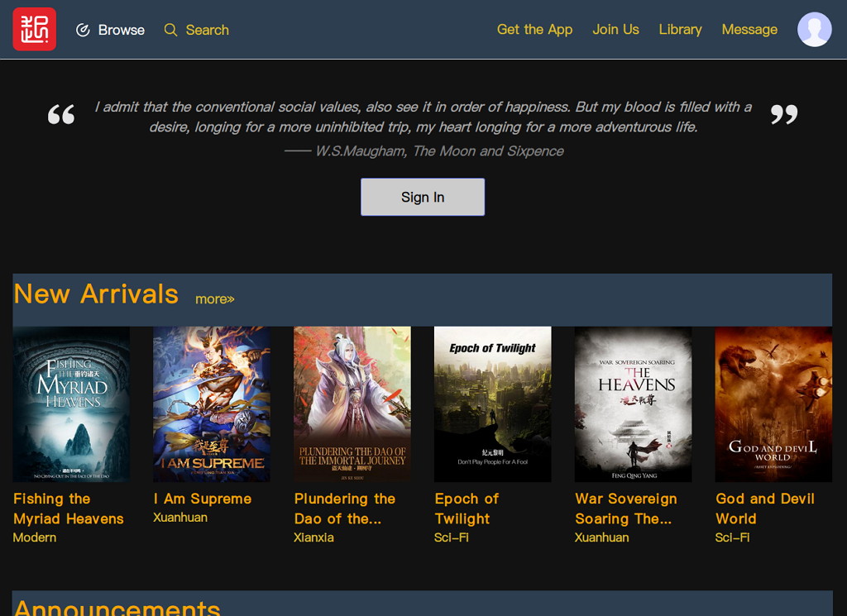The image size is (847, 616).
Task: Expand New Arrivals with the more» link
Action: tap(214, 298)
